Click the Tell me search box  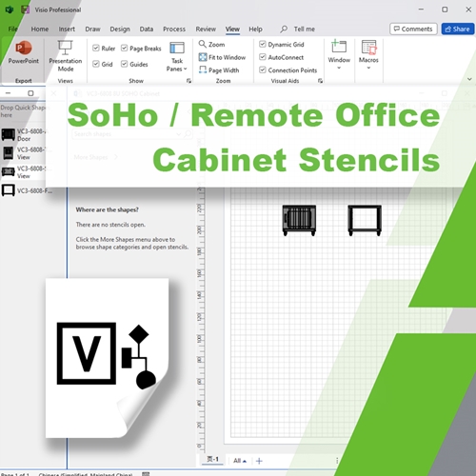click(298, 30)
